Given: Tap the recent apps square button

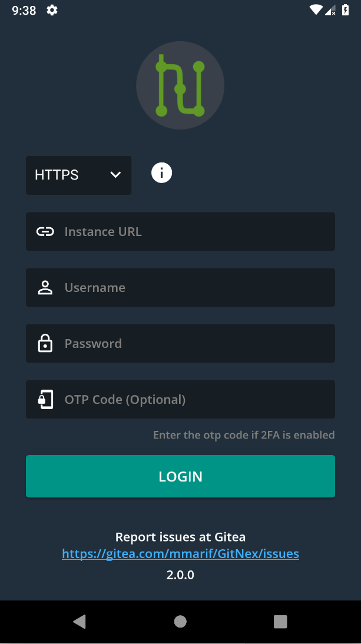Looking at the screenshot, I should [280, 622].
